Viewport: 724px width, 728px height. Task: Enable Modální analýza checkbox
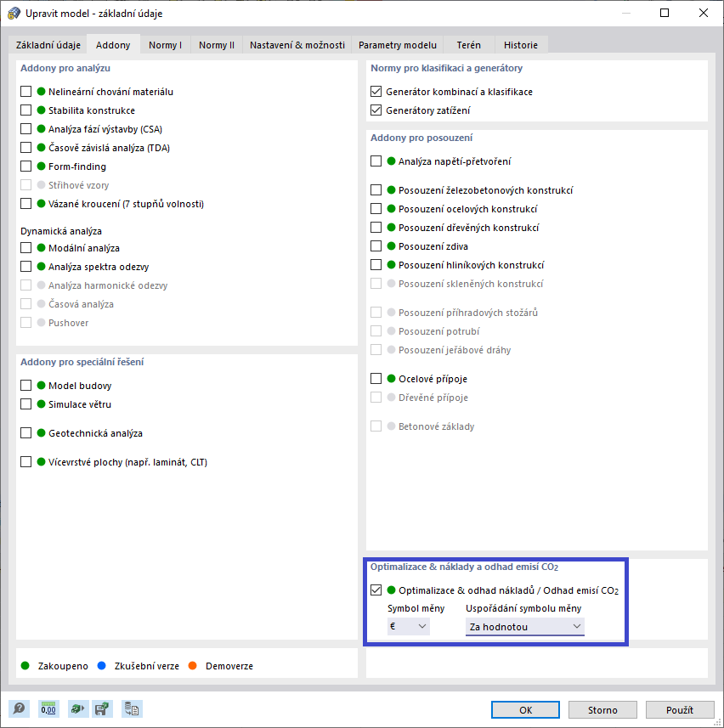26,248
